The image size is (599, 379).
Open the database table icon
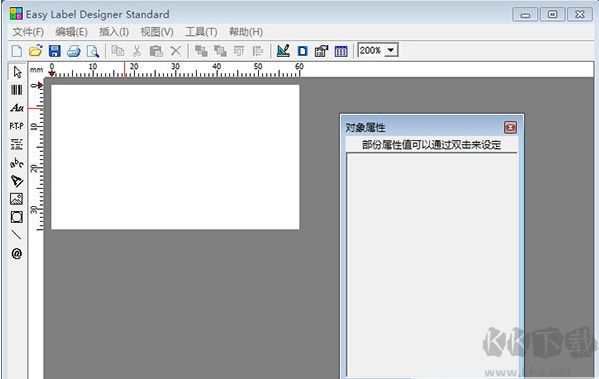(341, 51)
